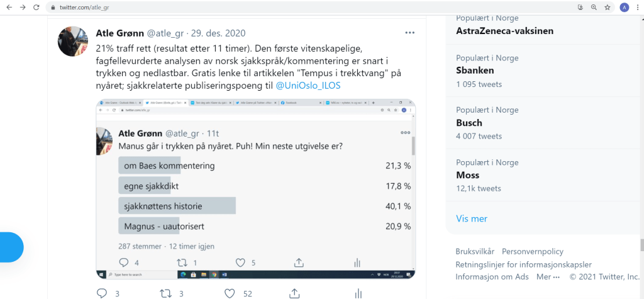The width and height of the screenshot is (644, 299).
Task: Open the tweet's three-dot more menu
Action: [x=409, y=33]
